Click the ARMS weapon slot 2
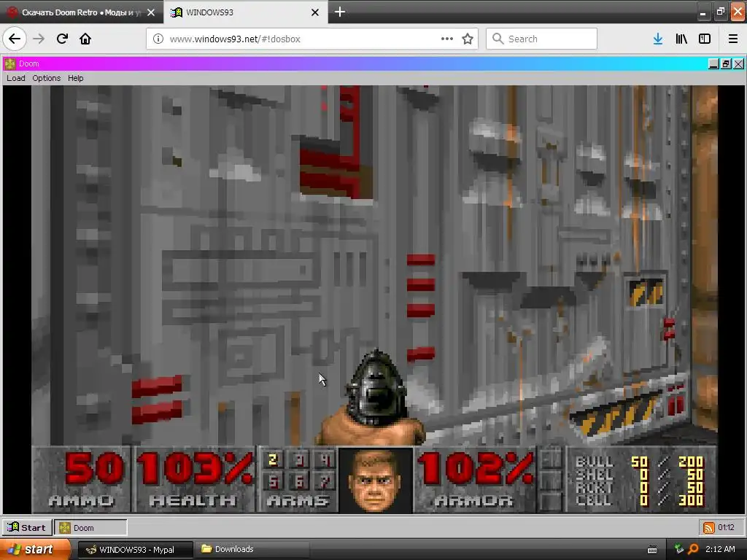747x560 pixels. [273, 460]
